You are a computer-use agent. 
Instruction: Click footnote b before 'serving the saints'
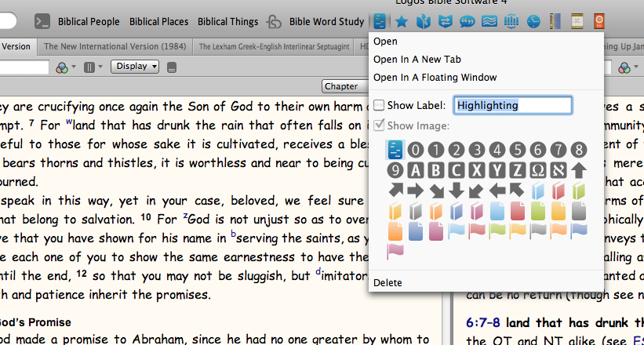pyautogui.click(x=233, y=234)
